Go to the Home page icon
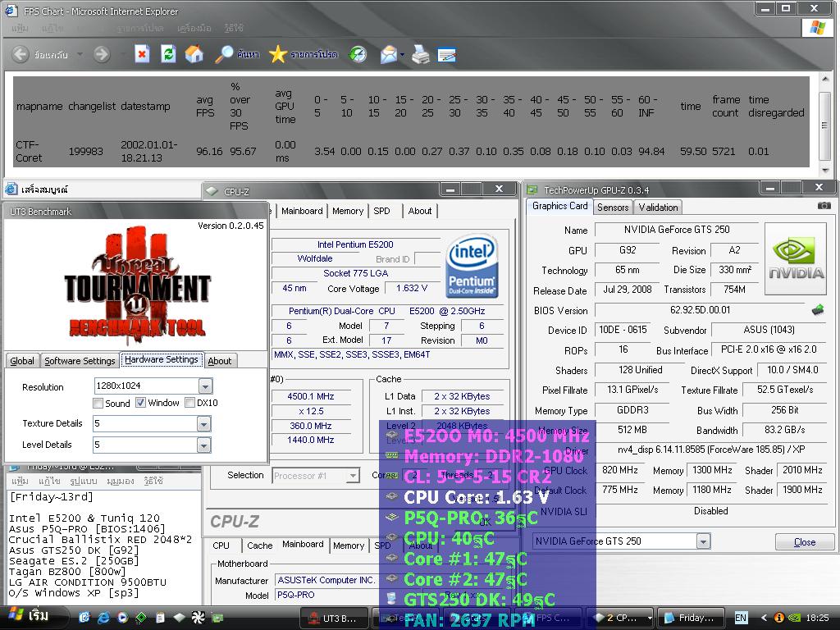 (x=194, y=54)
